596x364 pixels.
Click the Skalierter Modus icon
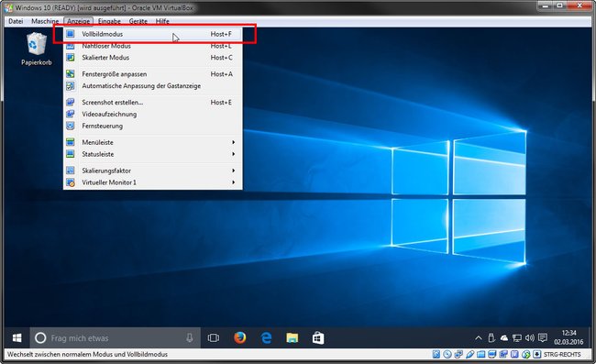(x=71, y=58)
